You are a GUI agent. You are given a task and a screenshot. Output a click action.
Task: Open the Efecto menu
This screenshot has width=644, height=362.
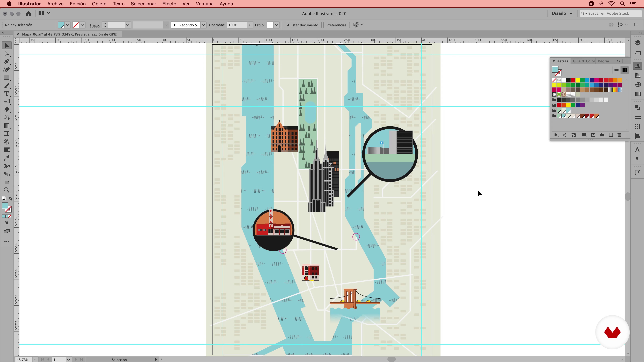(x=169, y=4)
